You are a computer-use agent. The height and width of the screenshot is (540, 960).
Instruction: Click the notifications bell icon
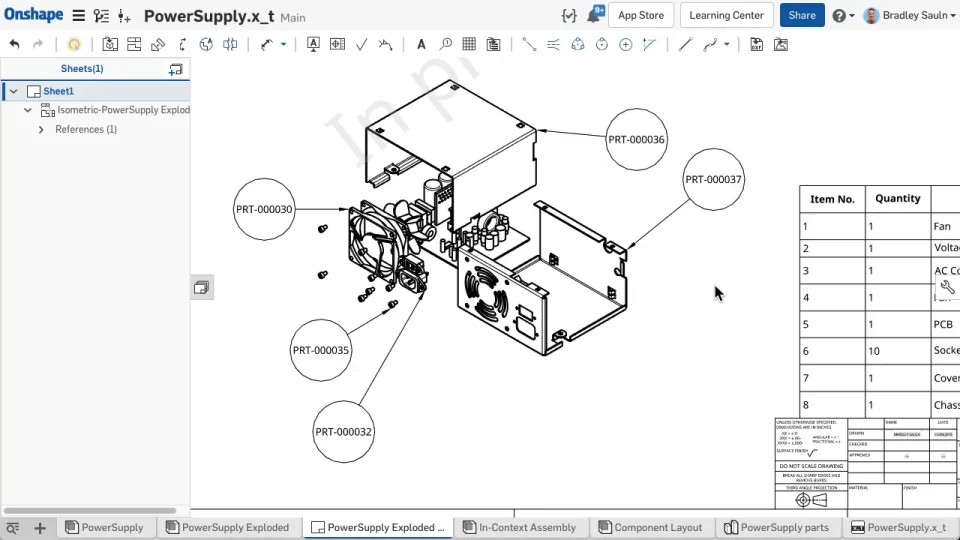595,16
